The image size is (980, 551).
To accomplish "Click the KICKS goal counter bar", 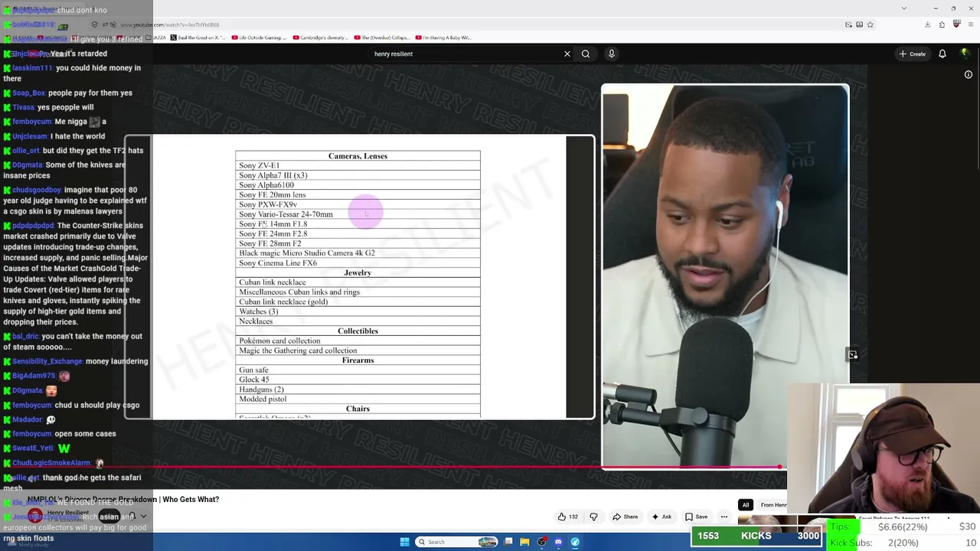I will tap(756, 536).
